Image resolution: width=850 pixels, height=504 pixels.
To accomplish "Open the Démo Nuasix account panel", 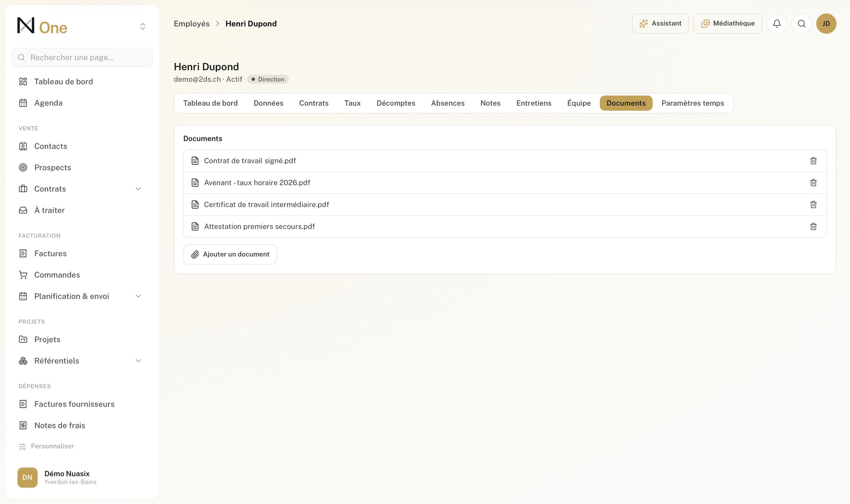I will 82,477.
